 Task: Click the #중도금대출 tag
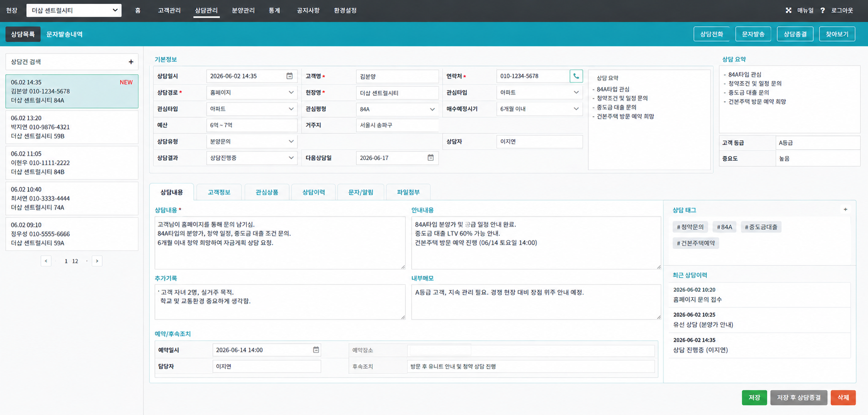click(x=761, y=227)
